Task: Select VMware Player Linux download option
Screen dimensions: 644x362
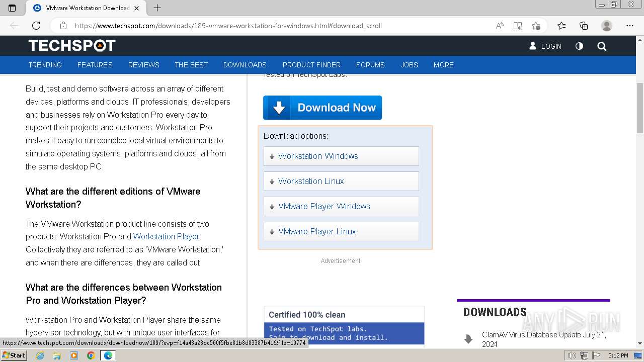Action: coord(341,231)
